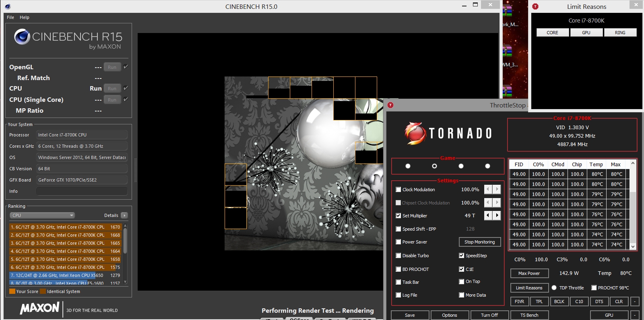Screen dimensions: 644x320
Task: Open the Help menu in Cinebench
Action: tap(25, 17)
